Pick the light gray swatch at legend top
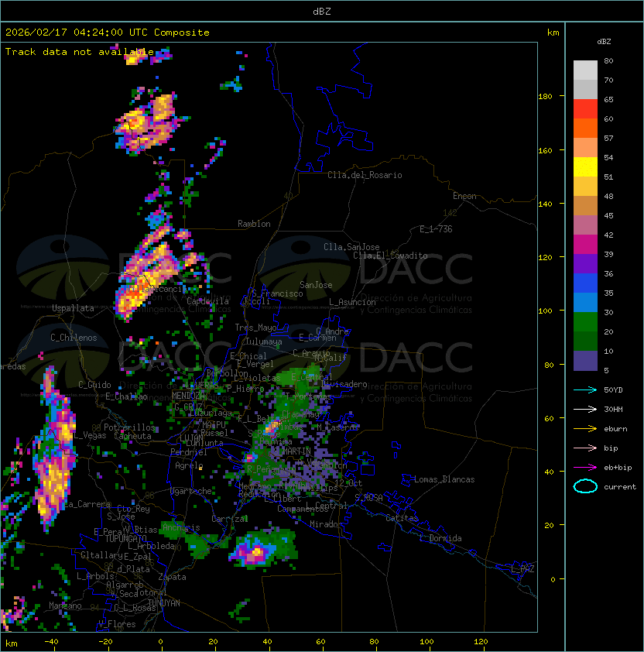The image size is (644, 652). point(585,70)
